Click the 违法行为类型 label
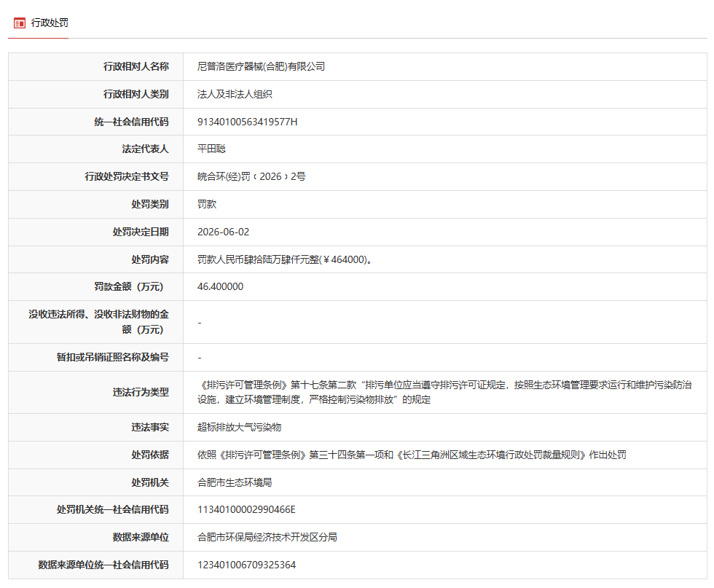Screen dimensions: 714x588 coord(141,392)
